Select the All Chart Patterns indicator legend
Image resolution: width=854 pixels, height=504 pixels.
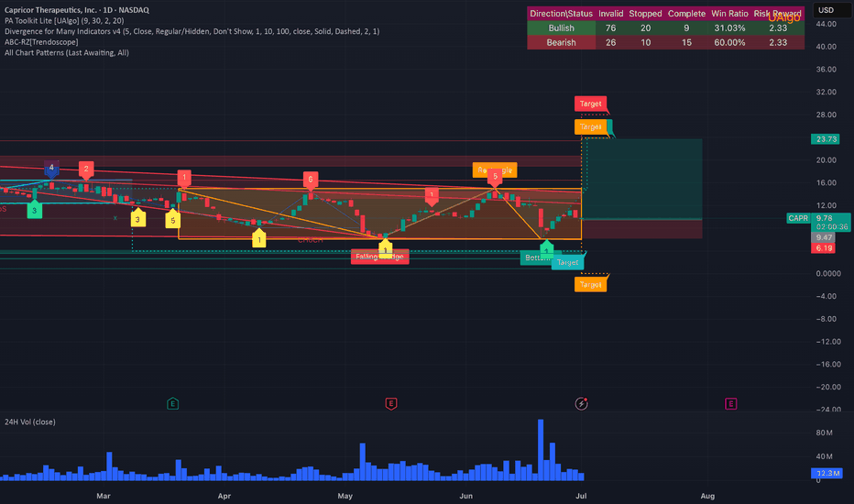[67, 53]
